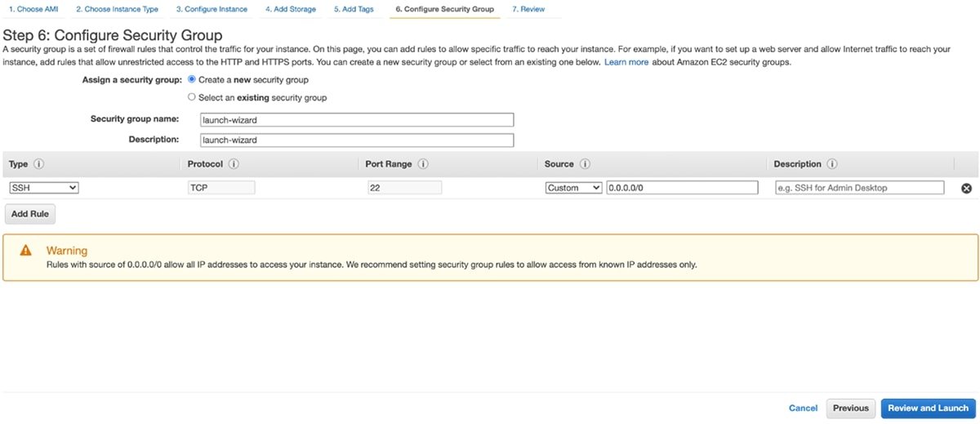
Task: Click the 0.0.0.0/0 source address field
Action: [681, 188]
